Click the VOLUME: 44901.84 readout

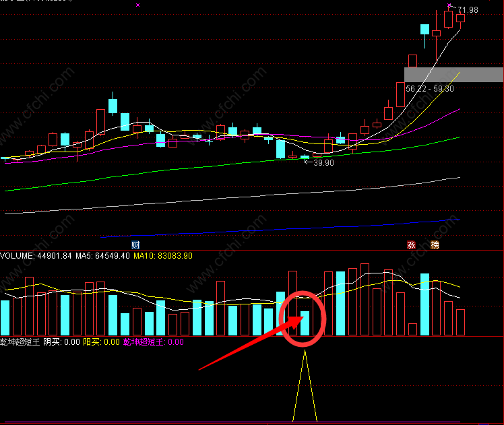pos(36,256)
